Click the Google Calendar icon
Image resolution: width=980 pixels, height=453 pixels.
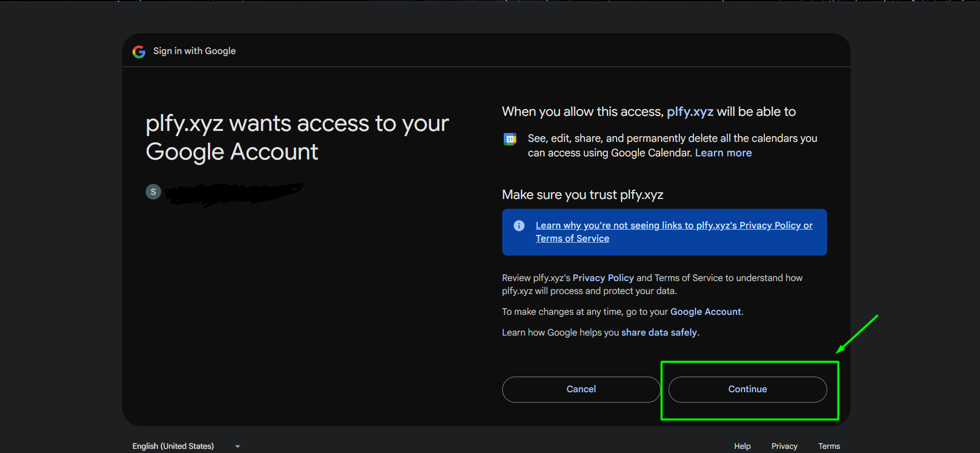click(510, 139)
